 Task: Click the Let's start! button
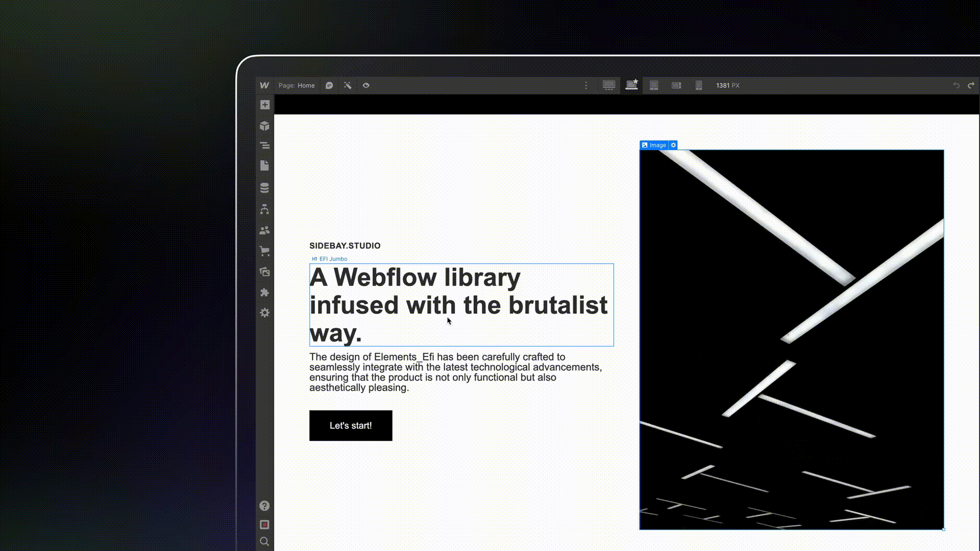coord(351,425)
